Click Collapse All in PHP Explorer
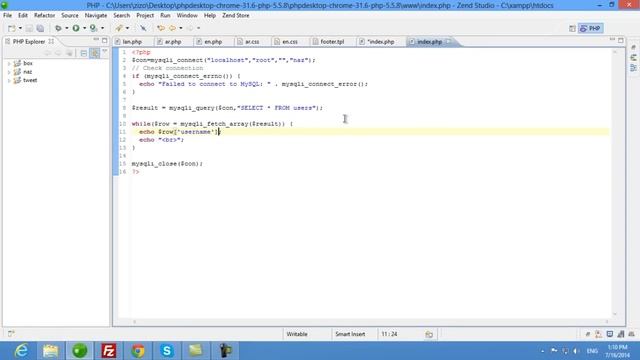Screen dimensions: 640x360 [84, 53]
